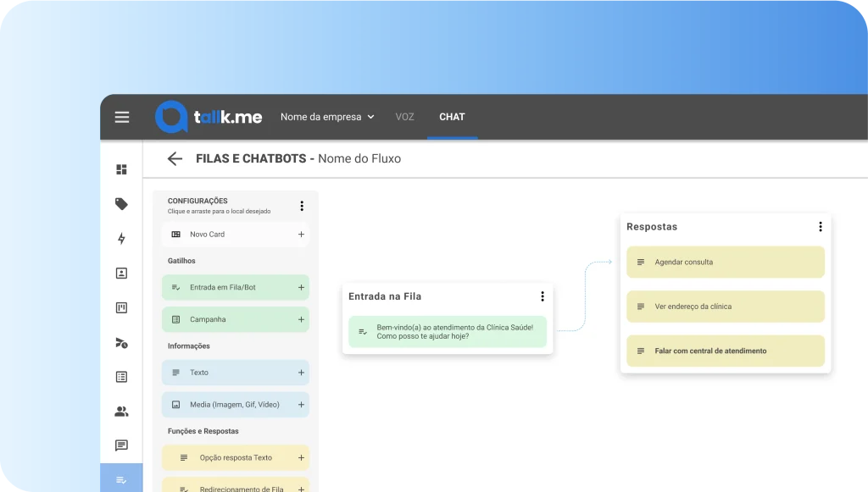Open the kanban board icon in sidebar
This screenshot has width=868, height=492.
click(121, 307)
